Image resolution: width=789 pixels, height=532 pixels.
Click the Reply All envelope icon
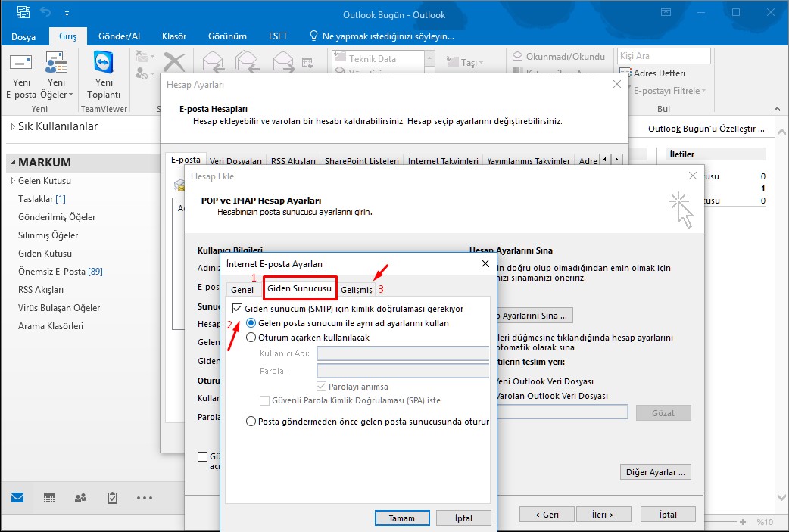[248, 62]
